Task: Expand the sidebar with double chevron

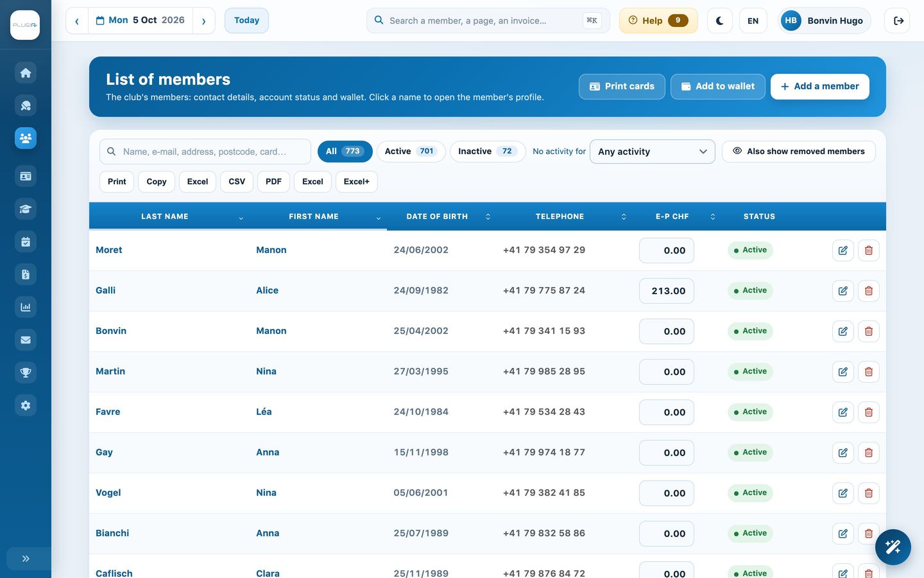Action: 26,559
